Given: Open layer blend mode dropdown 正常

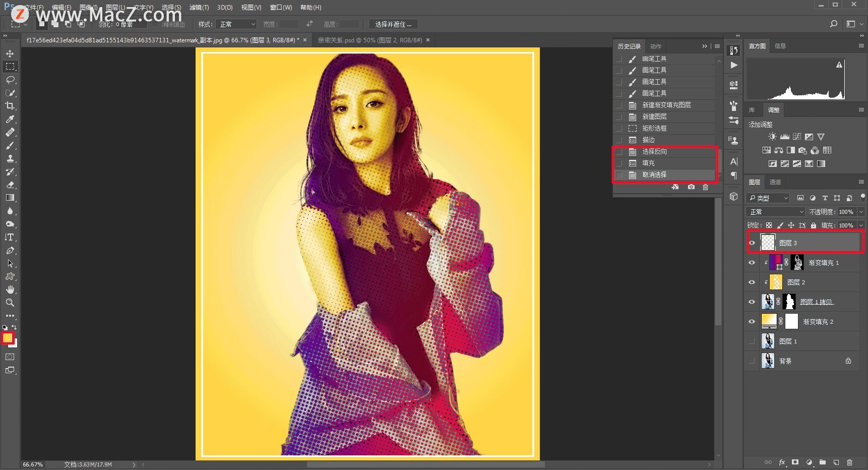Looking at the screenshot, I should tap(775, 212).
